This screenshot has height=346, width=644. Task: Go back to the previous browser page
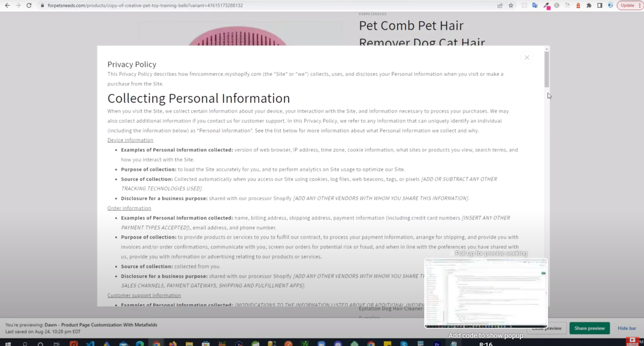coord(7,5)
